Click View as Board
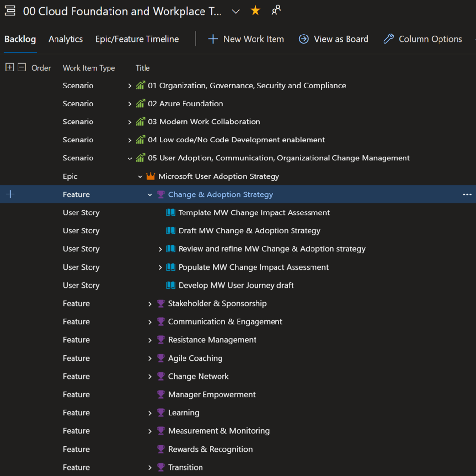The height and width of the screenshot is (476, 476). coord(333,39)
